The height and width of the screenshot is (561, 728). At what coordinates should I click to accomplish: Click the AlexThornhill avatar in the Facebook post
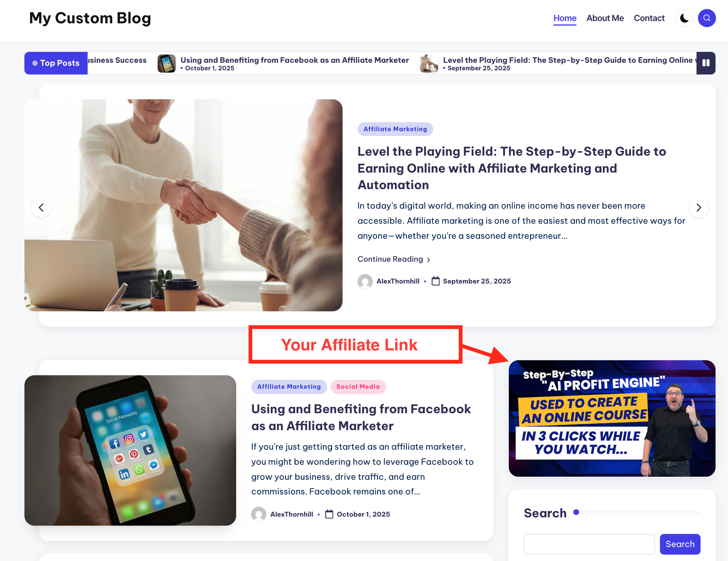(259, 514)
